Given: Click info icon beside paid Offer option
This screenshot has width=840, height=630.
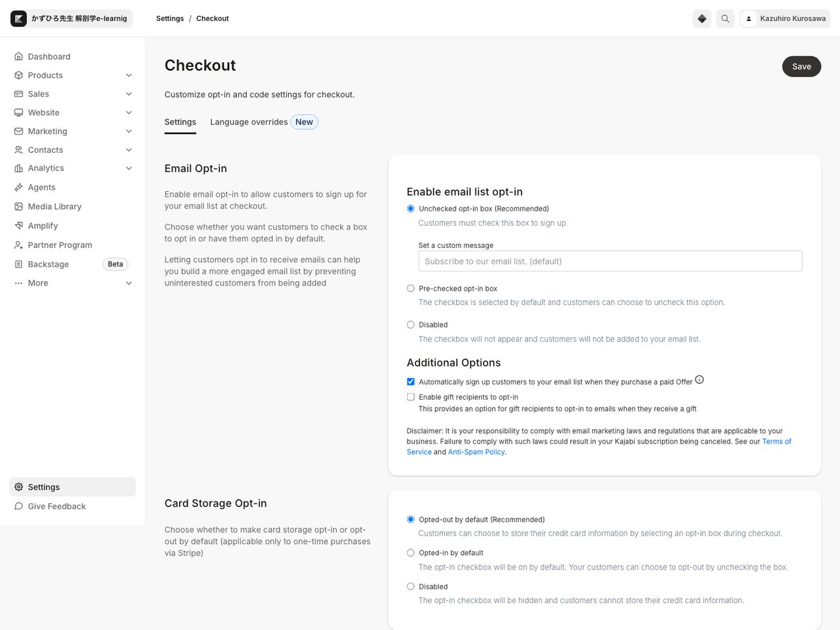Looking at the screenshot, I should [x=700, y=379].
